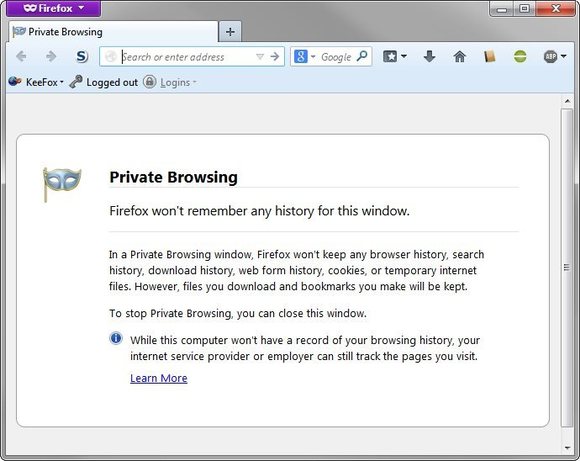Click the Private Browsing heading text
The height and width of the screenshot is (461, 580).
(173, 177)
